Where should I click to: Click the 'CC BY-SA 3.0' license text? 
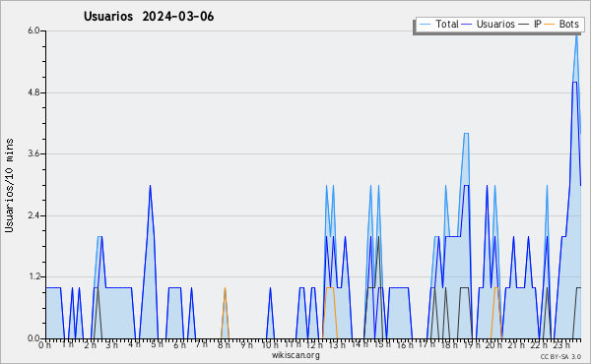pos(560,356)
